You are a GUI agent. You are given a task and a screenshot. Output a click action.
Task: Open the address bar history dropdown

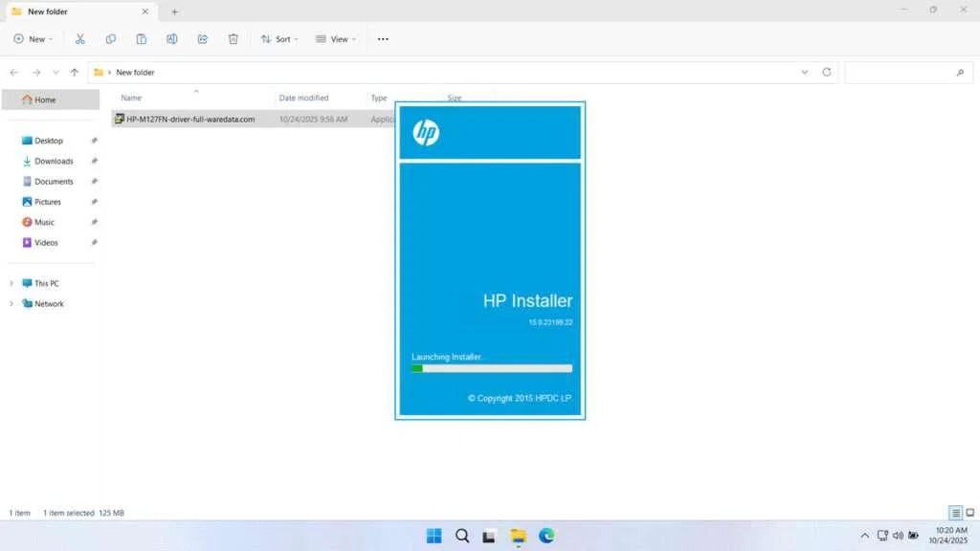coord(805,72)
